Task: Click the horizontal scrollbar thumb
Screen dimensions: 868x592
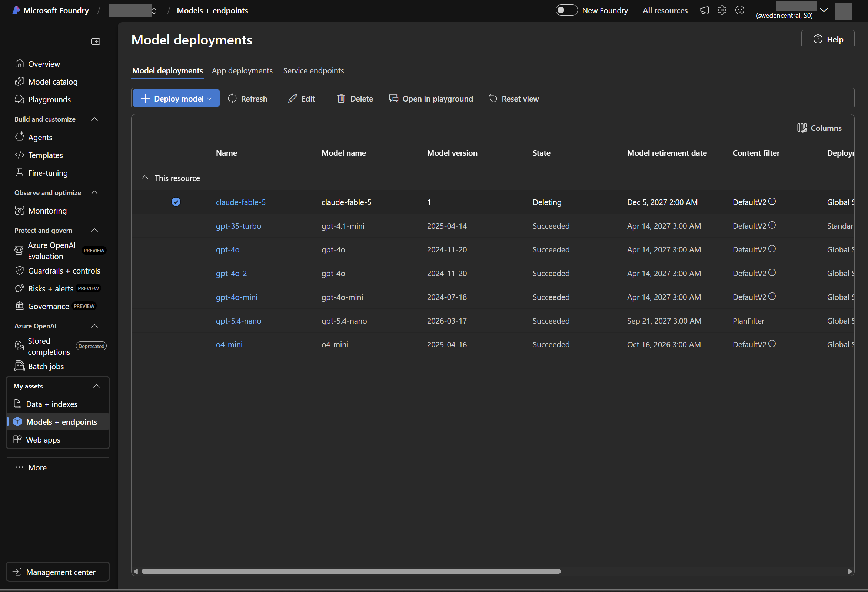Action: coord(351,571)
